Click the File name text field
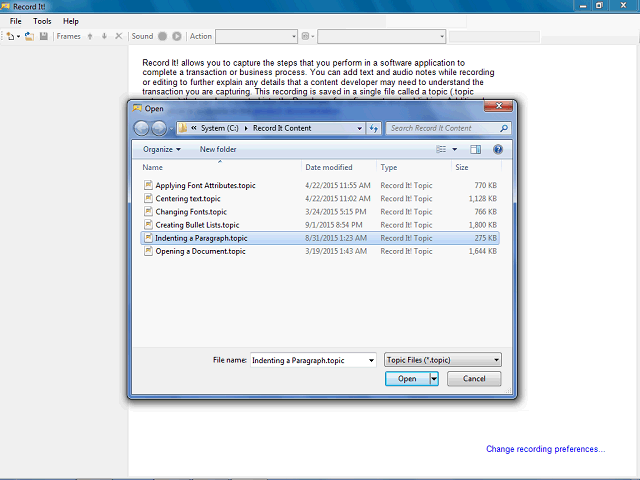This screenshot has height=480, width=640. click(309, 360)
